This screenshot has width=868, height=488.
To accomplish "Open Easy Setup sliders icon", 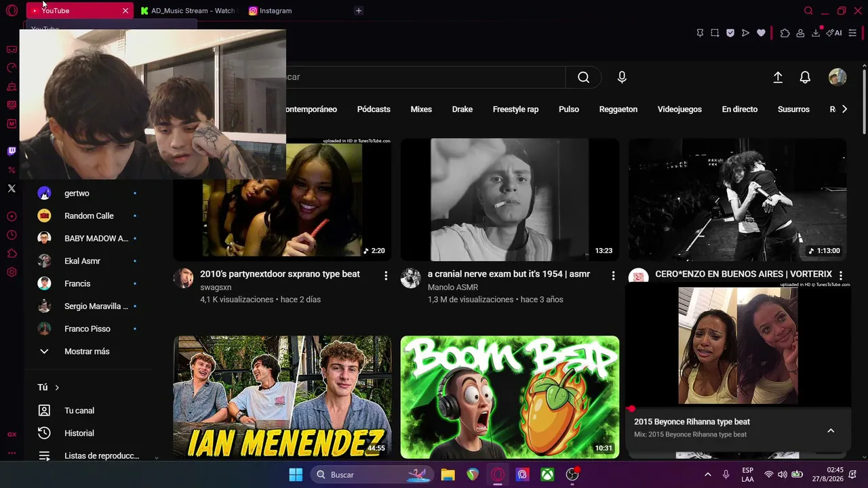I will pyautogui.click(x=852, y=33).
